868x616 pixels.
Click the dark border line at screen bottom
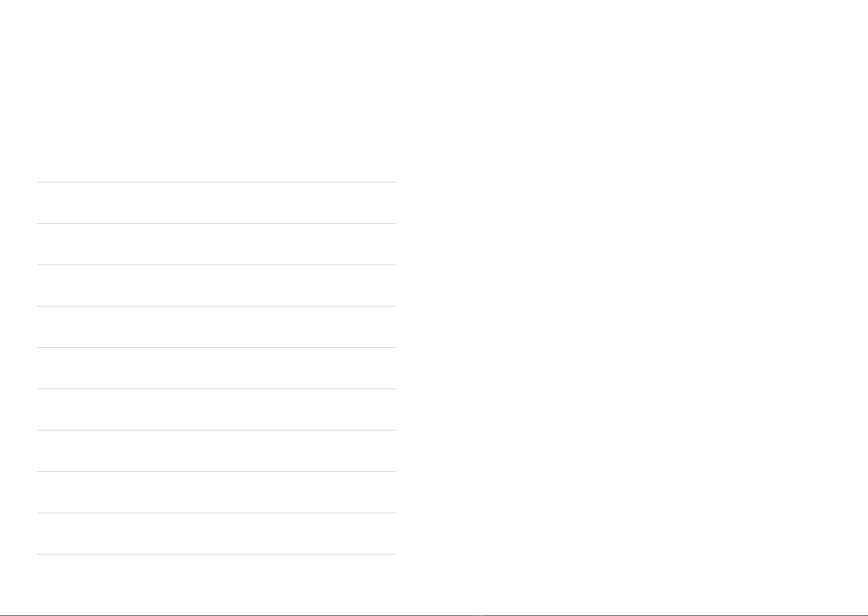tap(434, 615)
